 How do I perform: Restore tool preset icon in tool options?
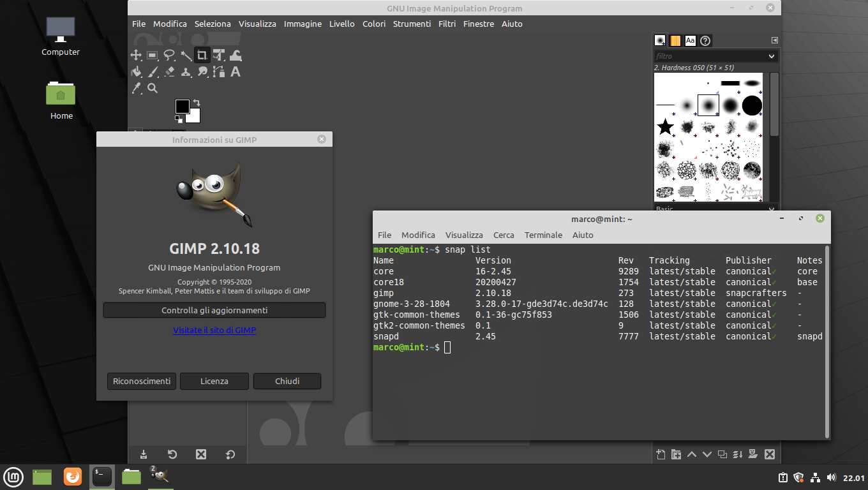pos(172,454)
